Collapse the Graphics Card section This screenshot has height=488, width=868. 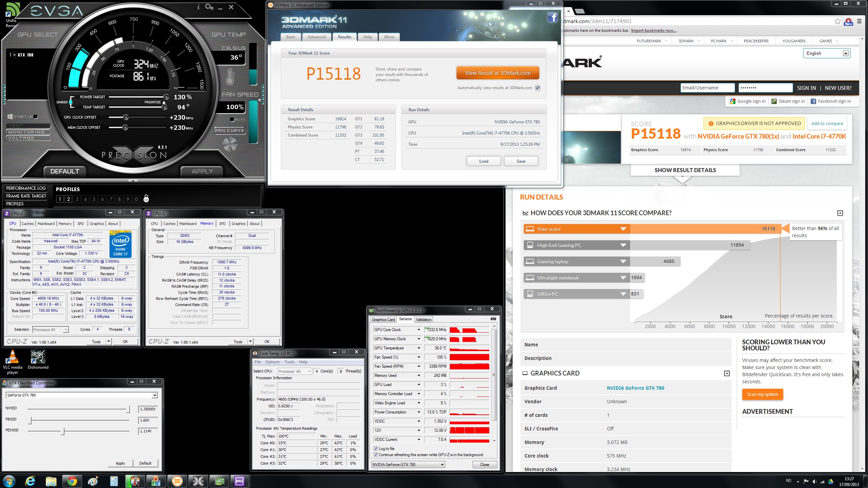point(727,373)
